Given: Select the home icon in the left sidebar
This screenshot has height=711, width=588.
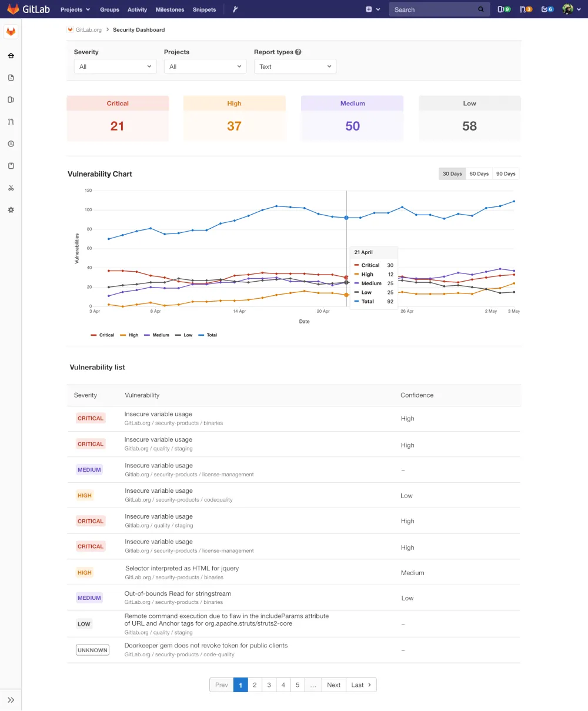Looking at the screenshot, I should [x=11, y=55].
